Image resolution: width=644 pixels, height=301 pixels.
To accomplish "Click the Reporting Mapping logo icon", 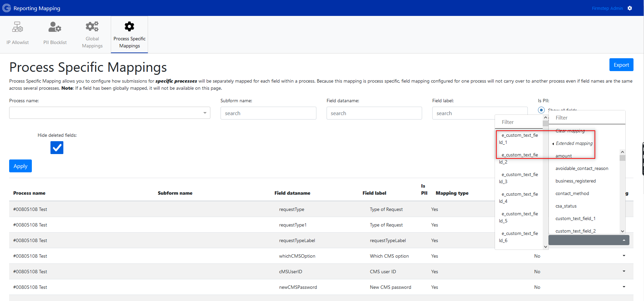I will [x=7, y=8].
